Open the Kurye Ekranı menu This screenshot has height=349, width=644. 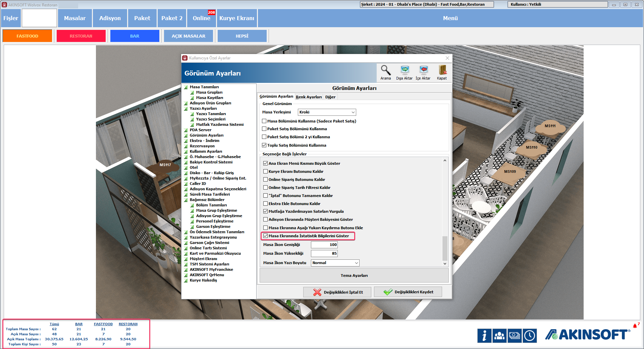[x=236, y=18]
